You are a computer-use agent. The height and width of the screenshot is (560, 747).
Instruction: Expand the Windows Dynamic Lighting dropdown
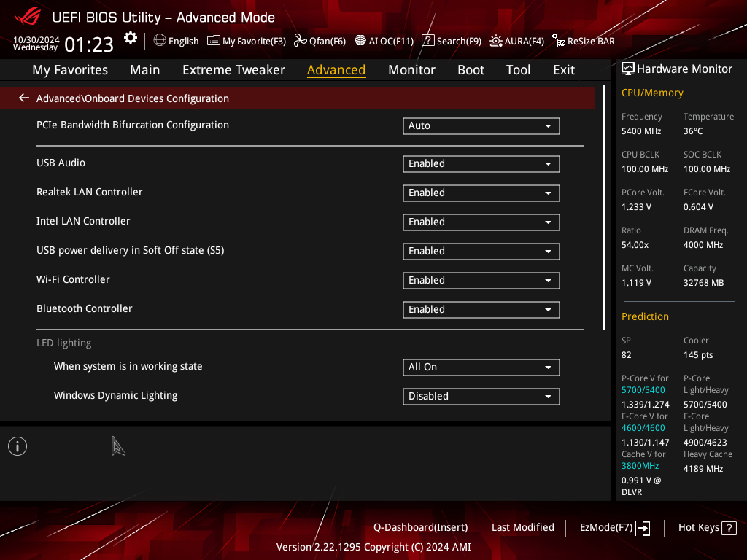coord(481,396)
